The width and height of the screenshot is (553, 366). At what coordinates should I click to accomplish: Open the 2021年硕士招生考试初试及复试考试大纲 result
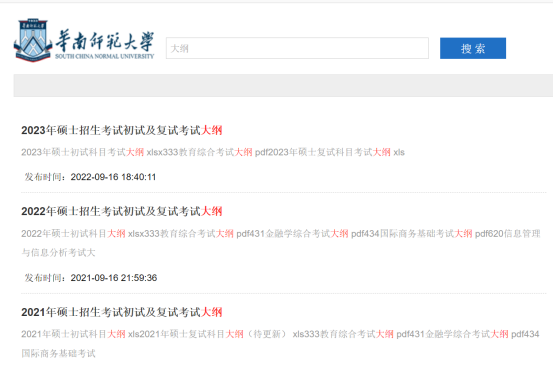[x=122, y=312]
